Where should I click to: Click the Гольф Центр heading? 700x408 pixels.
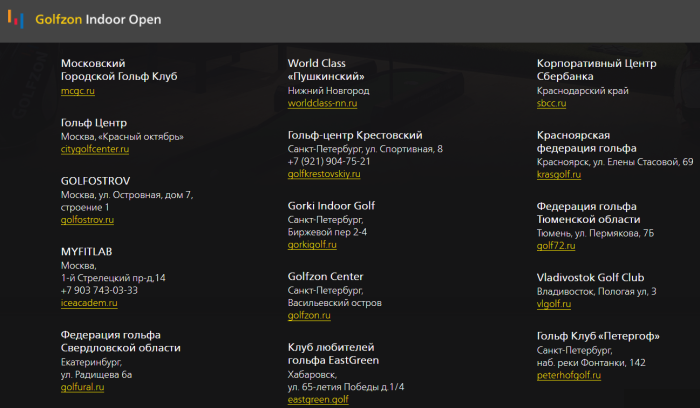pyautogui.click(x=94, y=123)
